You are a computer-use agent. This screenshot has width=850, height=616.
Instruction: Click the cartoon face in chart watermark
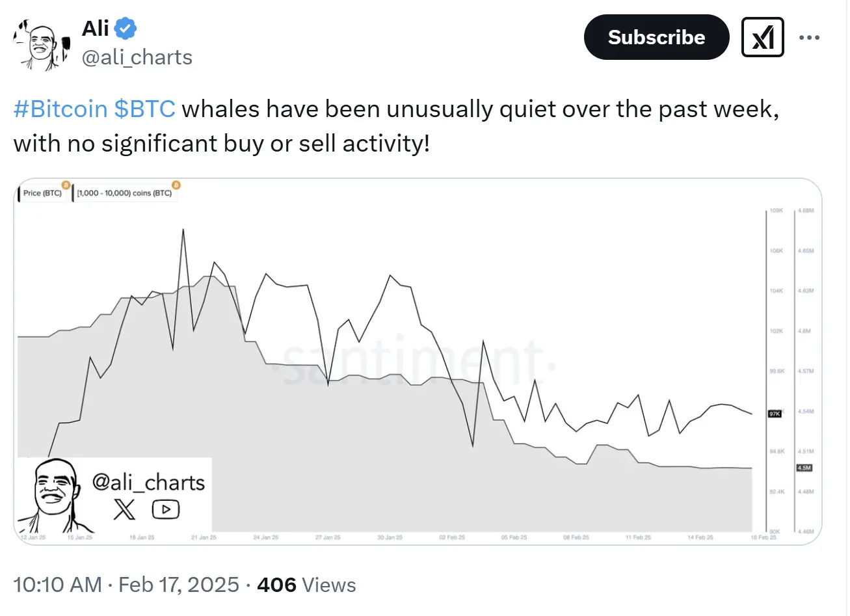click(55, 494)
